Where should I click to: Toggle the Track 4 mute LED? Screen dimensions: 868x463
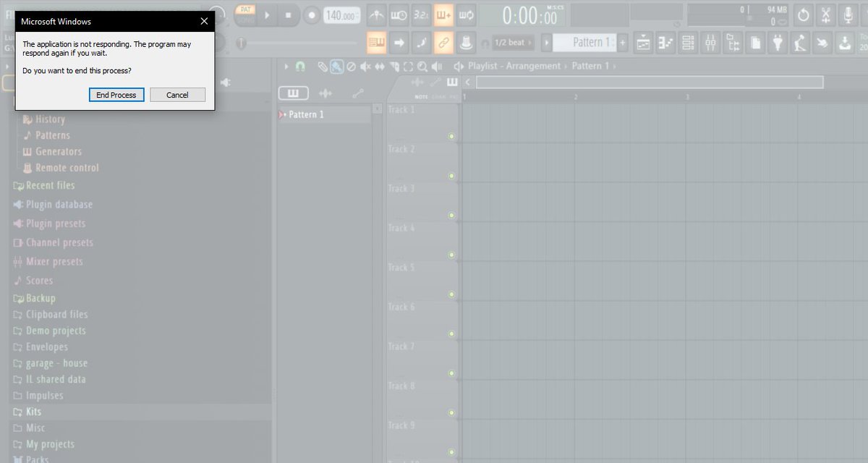451,255
